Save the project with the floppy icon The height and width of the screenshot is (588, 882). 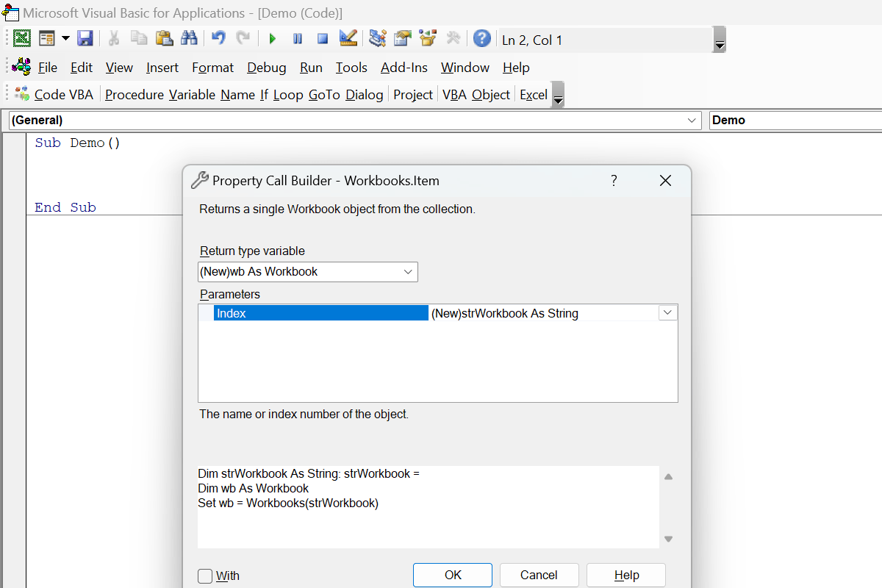coord(85,39)
